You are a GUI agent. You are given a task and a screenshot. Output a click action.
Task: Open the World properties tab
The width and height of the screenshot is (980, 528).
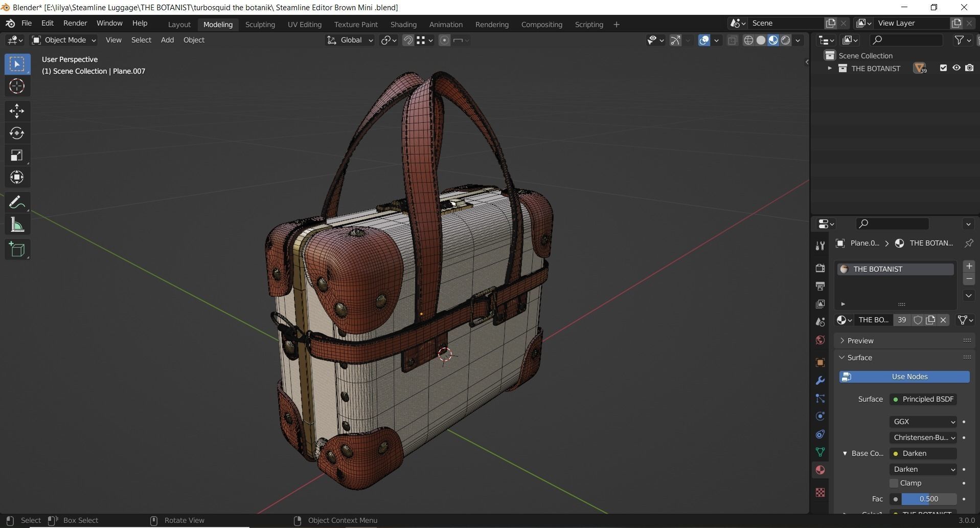[820, 340]
